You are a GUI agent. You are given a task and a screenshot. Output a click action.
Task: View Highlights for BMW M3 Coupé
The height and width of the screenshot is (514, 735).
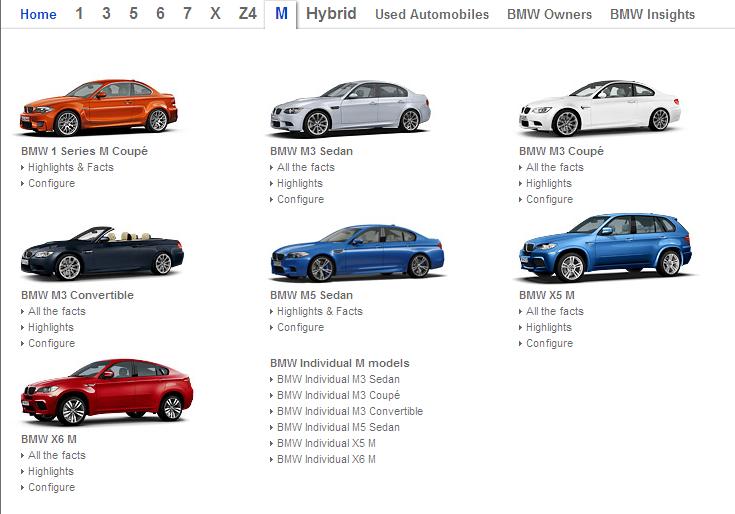tap(549, 184)
